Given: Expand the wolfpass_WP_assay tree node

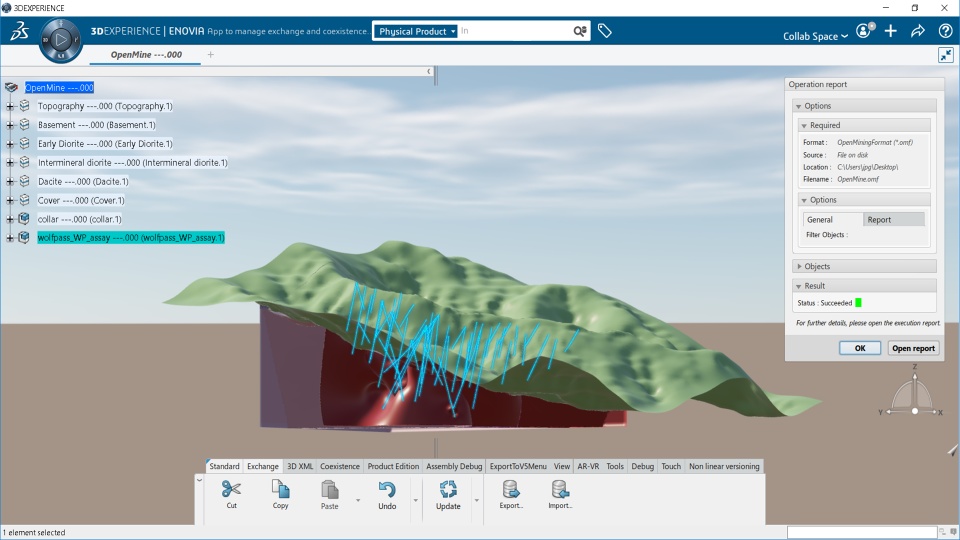Looking at the screenshot, I should coord(10,238).
